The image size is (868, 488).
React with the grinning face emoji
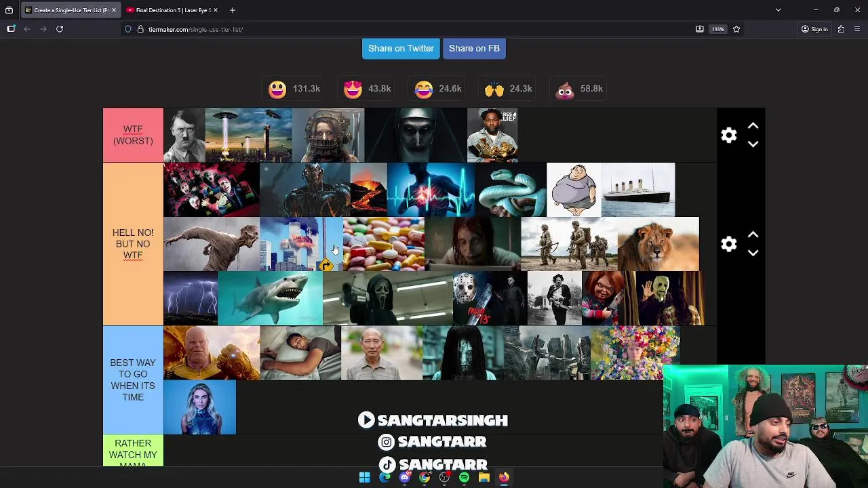click(277, 89)
